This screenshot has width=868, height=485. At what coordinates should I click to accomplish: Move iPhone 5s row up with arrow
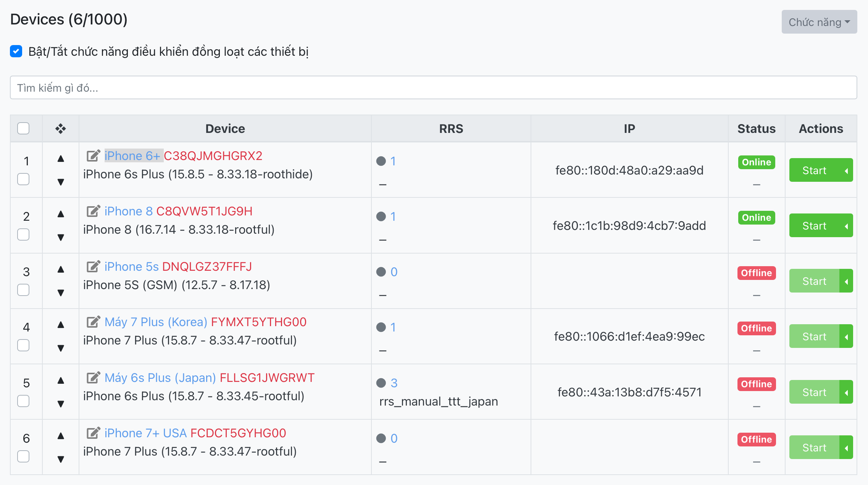coord(61,269)
